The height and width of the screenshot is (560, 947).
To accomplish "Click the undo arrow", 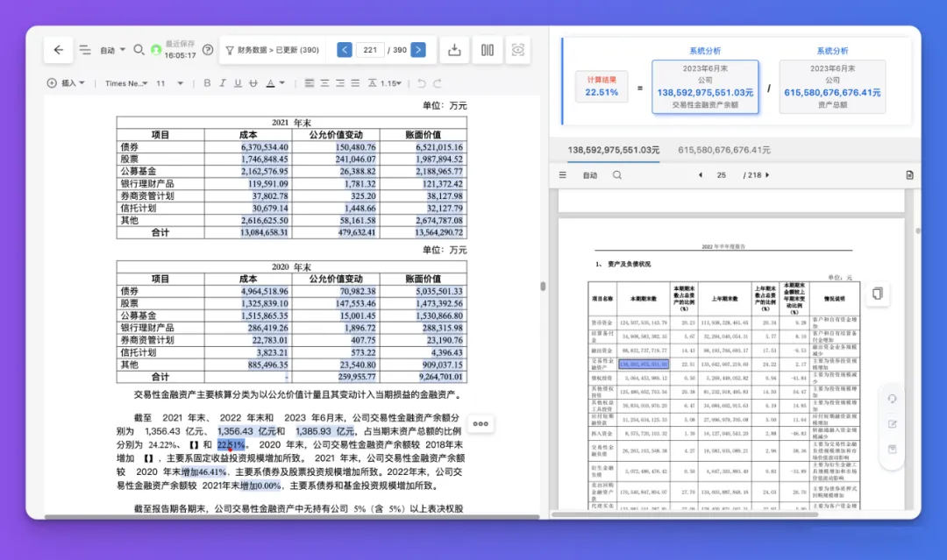I will point(422,83).
